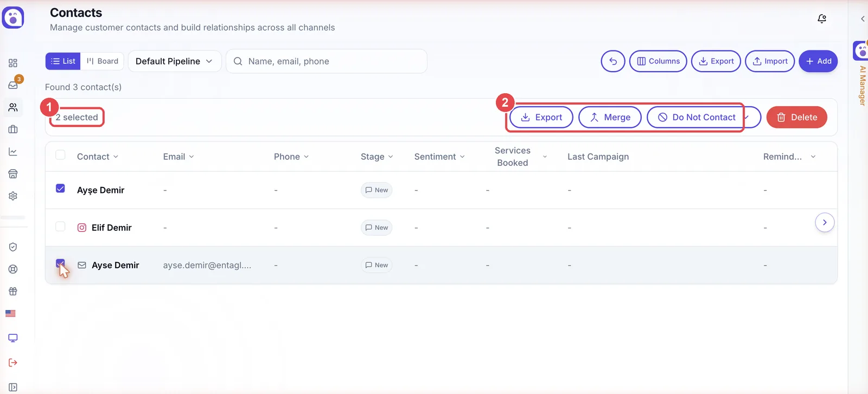868x394 pixels.
Task: Click the Import button
Action: pos(770,61)
